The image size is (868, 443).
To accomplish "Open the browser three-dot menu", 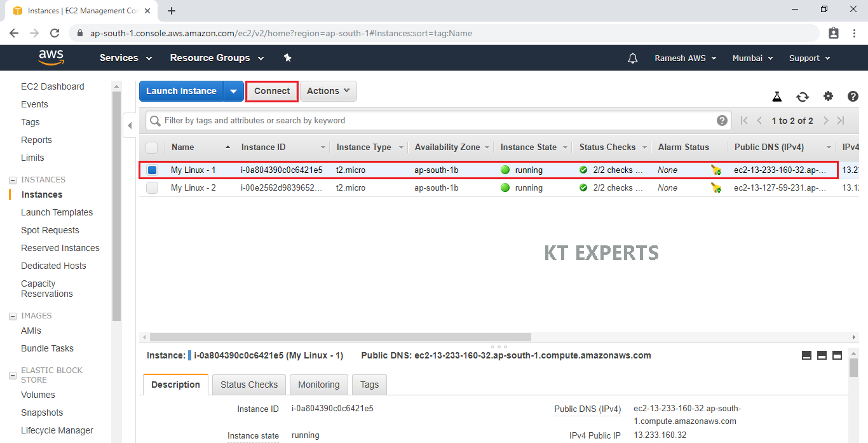I will (855, 33).
